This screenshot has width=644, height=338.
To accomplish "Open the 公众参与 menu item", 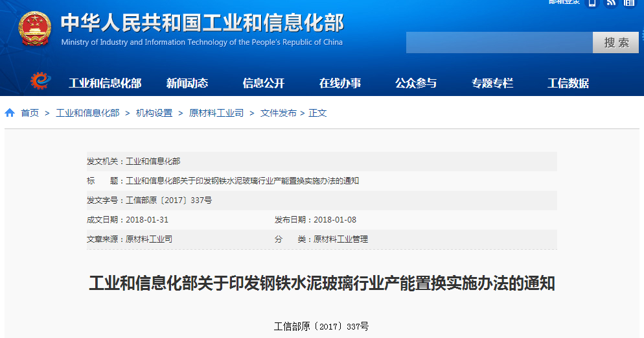I will point(416,83).
